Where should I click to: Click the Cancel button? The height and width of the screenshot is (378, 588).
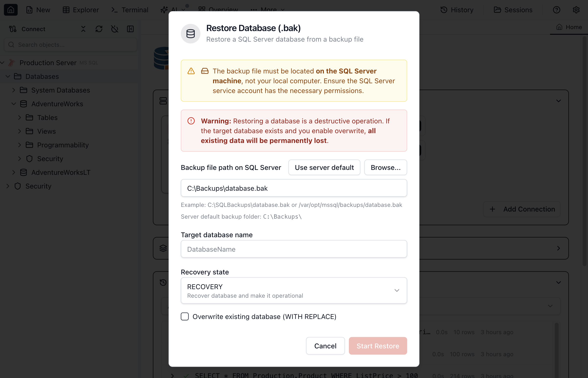coord(325,346)
